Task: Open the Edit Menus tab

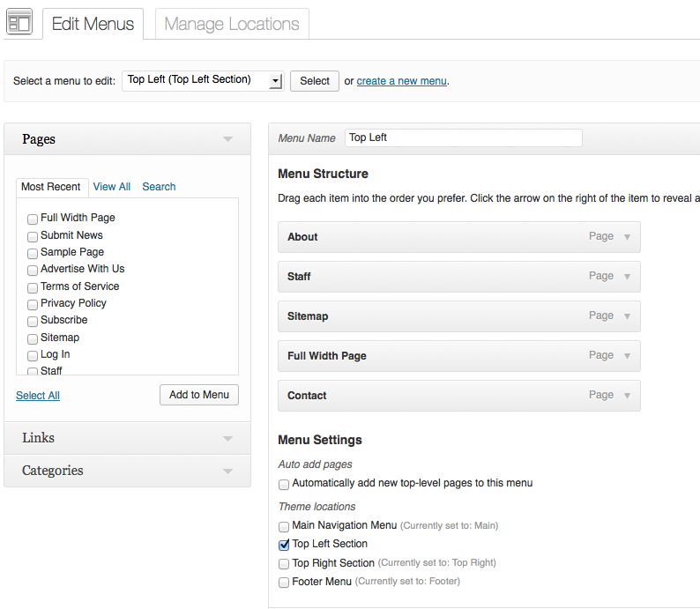Action: (x=93, y=24)
